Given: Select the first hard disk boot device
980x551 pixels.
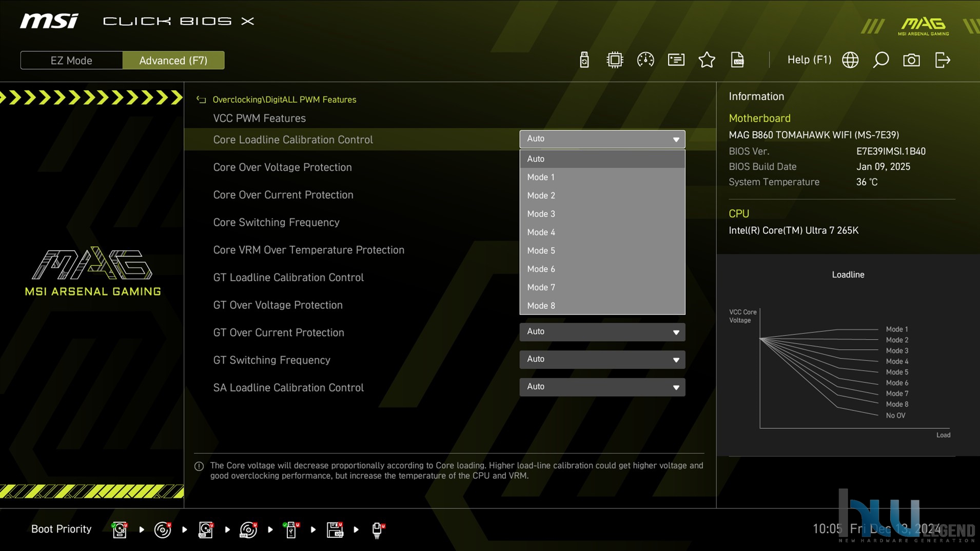Looking at the screenshot, I should (x=120, y=529).
